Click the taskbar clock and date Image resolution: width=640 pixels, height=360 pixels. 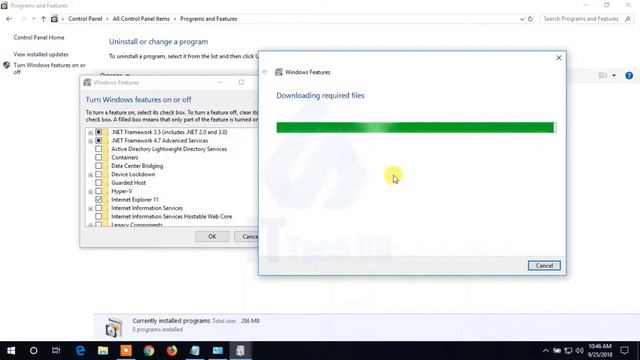click(x=600, y=351)
